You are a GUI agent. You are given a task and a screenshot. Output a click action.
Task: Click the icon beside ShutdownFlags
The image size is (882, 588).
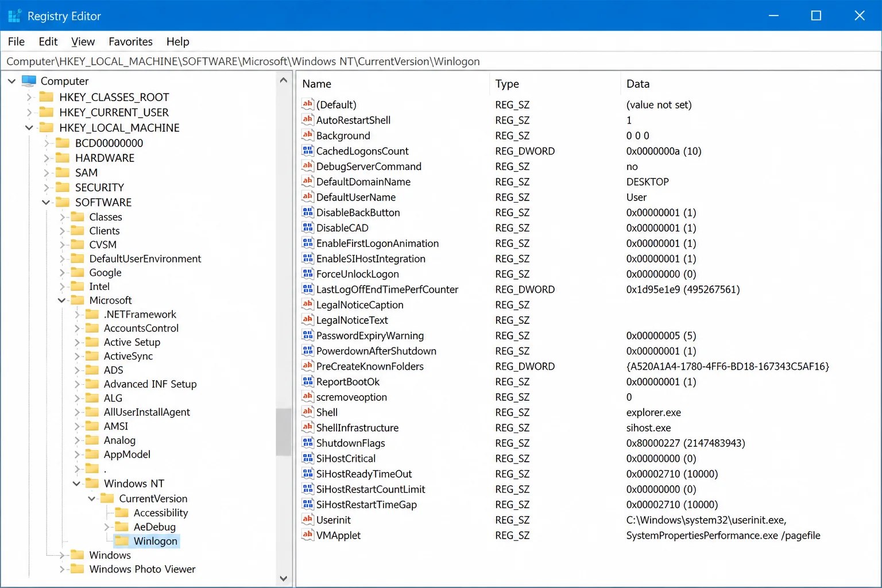(308, 443)
